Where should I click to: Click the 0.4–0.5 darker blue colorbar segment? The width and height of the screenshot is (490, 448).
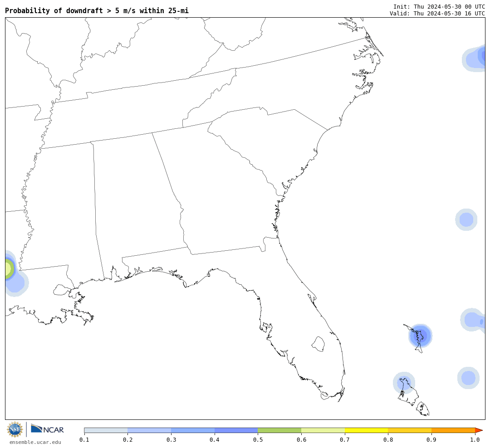point(236,430)
